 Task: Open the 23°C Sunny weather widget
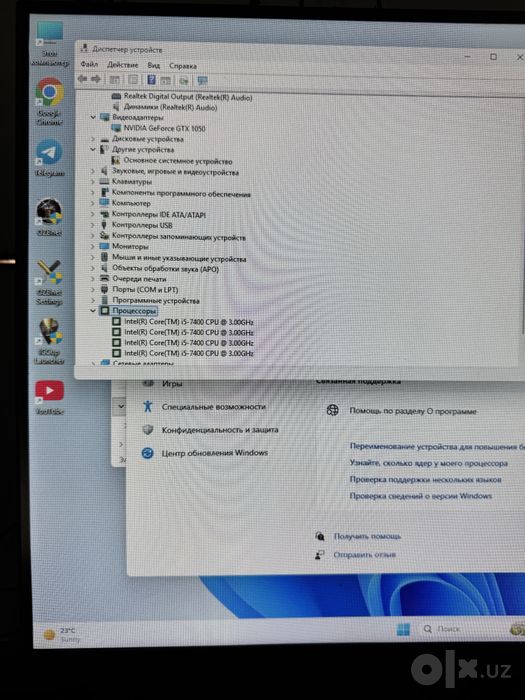(x=62, y=634)
